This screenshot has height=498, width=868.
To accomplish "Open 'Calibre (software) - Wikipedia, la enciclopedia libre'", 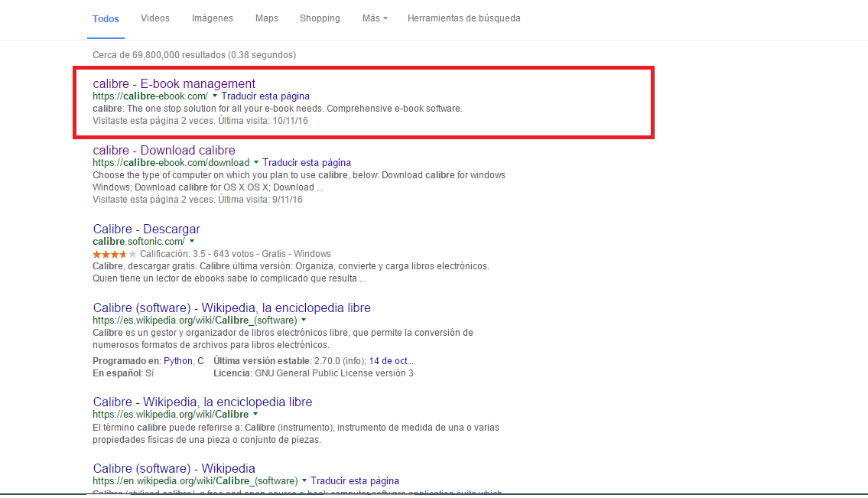I will (232, 308).
